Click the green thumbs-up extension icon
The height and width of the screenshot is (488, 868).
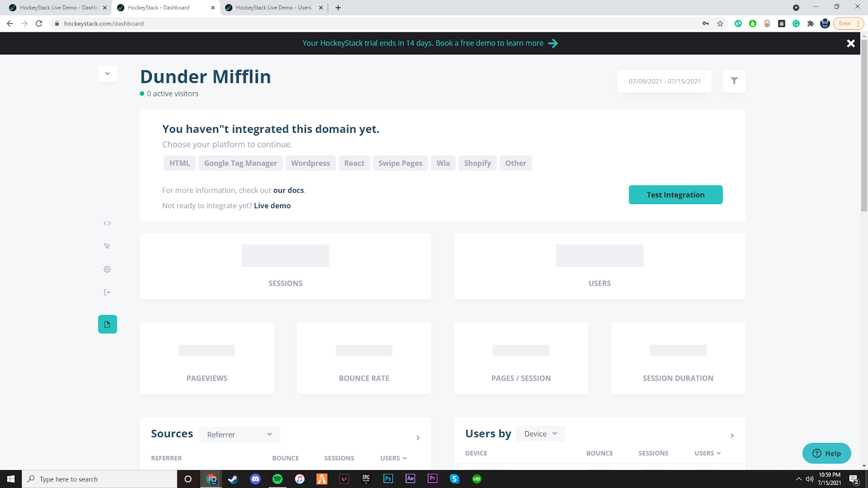click(x=752, y=23)
